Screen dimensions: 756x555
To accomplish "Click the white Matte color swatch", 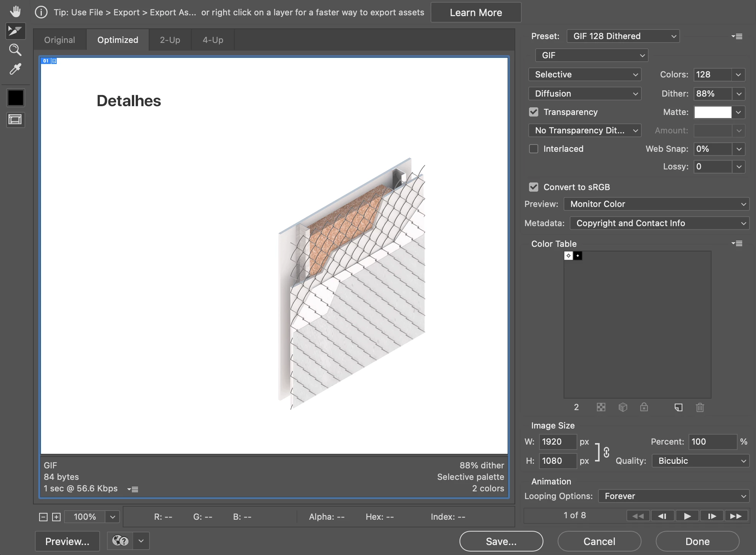I will coord(713,112).
